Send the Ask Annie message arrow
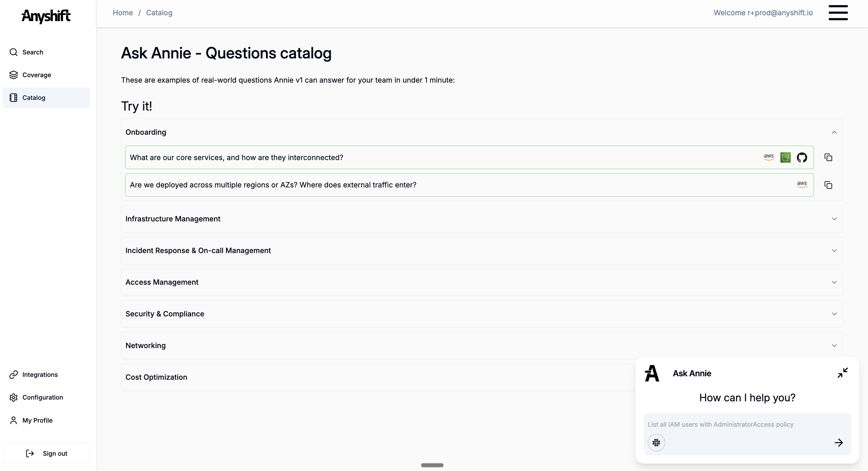Image resolution: width=868 pixels, height=471 pixels. point(838,442)
